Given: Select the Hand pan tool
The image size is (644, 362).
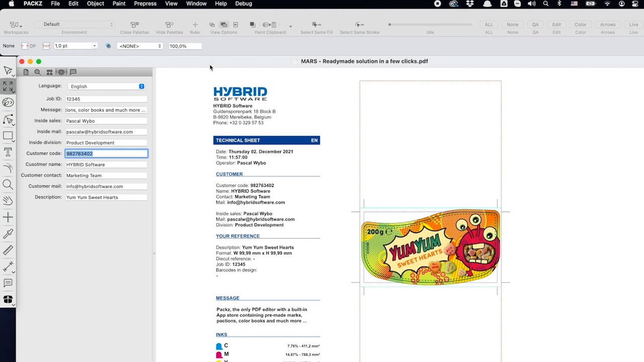Looking at the screenshot, I should (8, 201).
